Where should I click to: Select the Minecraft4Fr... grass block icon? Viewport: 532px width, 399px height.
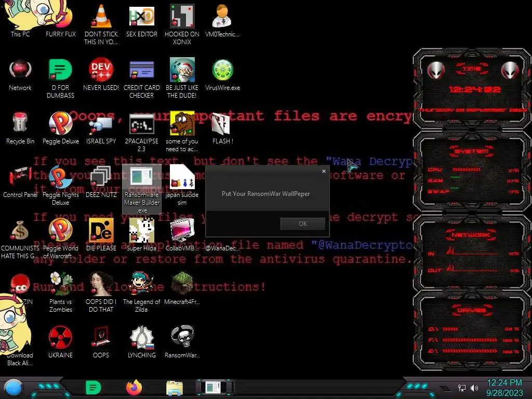pos(182,288)
